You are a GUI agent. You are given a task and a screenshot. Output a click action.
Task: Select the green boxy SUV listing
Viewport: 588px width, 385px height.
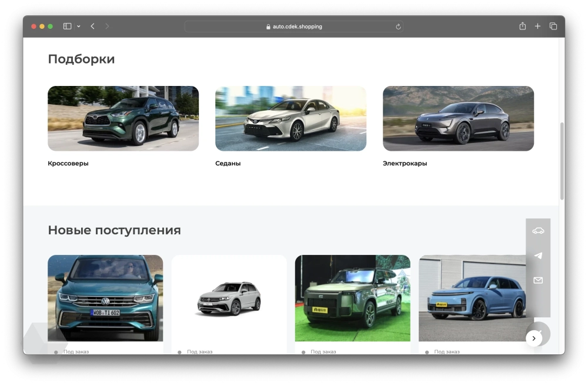click(352, 298)
